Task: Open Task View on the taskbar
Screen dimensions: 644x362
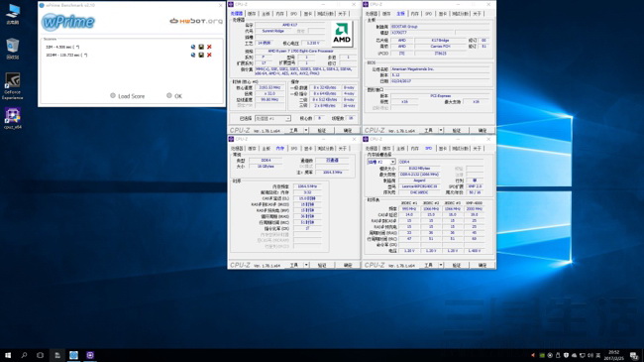Action: point(40,355)
